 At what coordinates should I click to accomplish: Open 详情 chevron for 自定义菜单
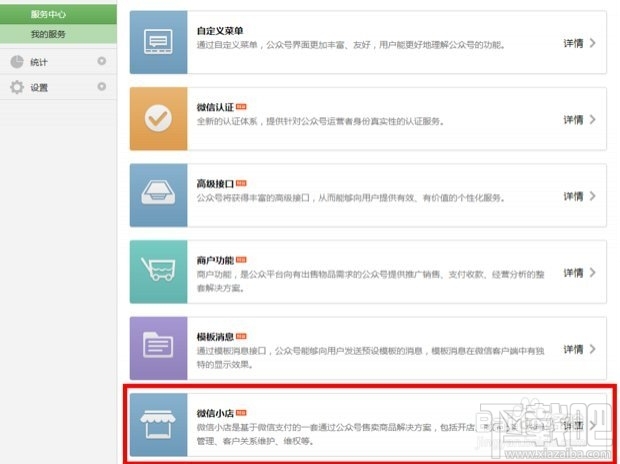click(592, 43)
